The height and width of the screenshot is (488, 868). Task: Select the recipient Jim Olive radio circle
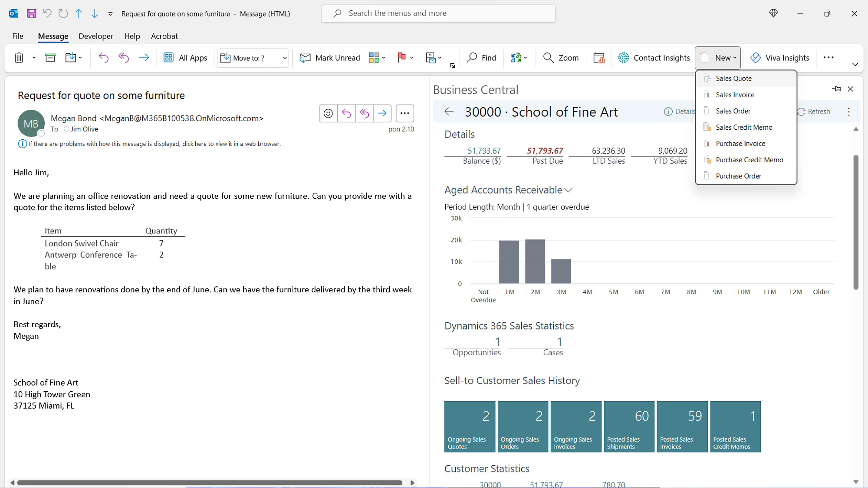[x=66, y=129]
